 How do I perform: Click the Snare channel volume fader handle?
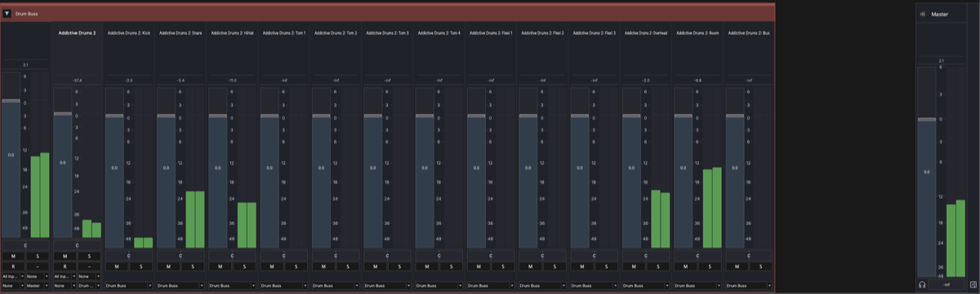pyautogui.click(x=166, y=116)
